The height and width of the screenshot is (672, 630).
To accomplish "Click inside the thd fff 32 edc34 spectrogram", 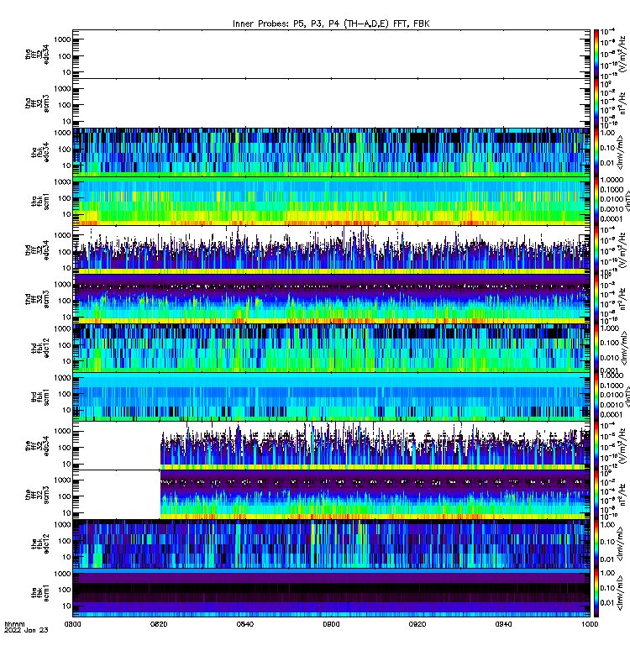I will 331,249.
